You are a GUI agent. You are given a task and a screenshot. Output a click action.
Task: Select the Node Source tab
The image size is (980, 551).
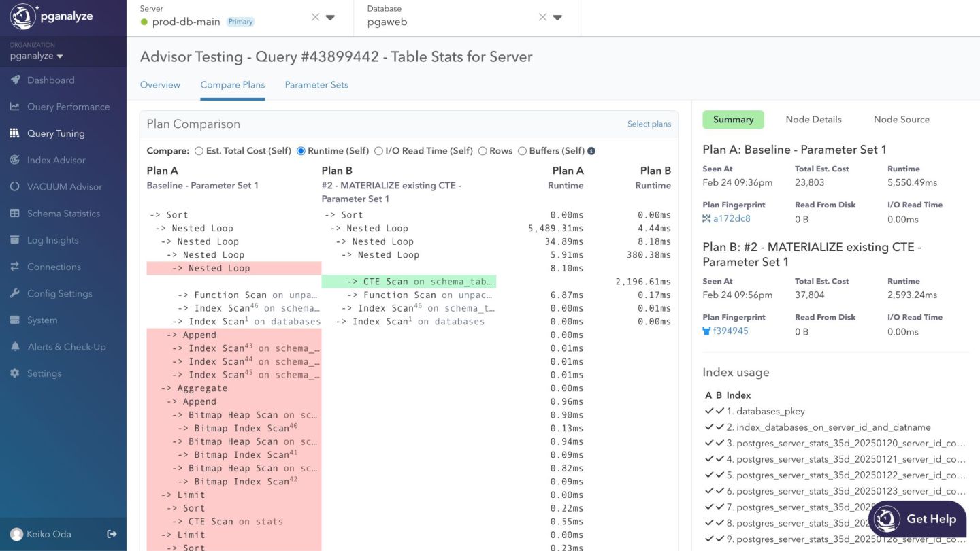click(x=901, y=120)
